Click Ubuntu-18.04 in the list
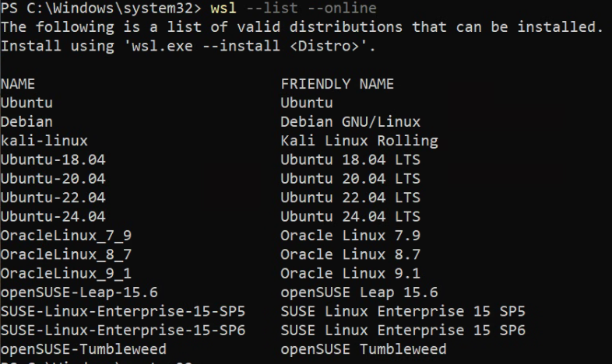Image resolution: width=612 pixels, height=364 pixels. pyautogui.click(x=53, y=159)
